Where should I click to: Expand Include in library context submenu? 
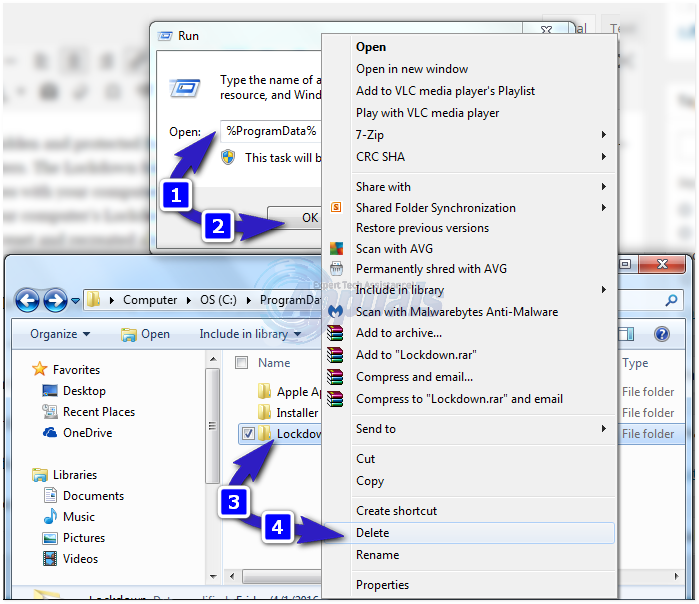[604, 290]
